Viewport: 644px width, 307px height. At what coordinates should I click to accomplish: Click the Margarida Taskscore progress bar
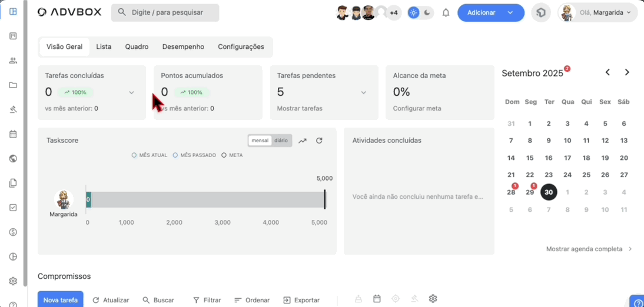tap(206, 200)
